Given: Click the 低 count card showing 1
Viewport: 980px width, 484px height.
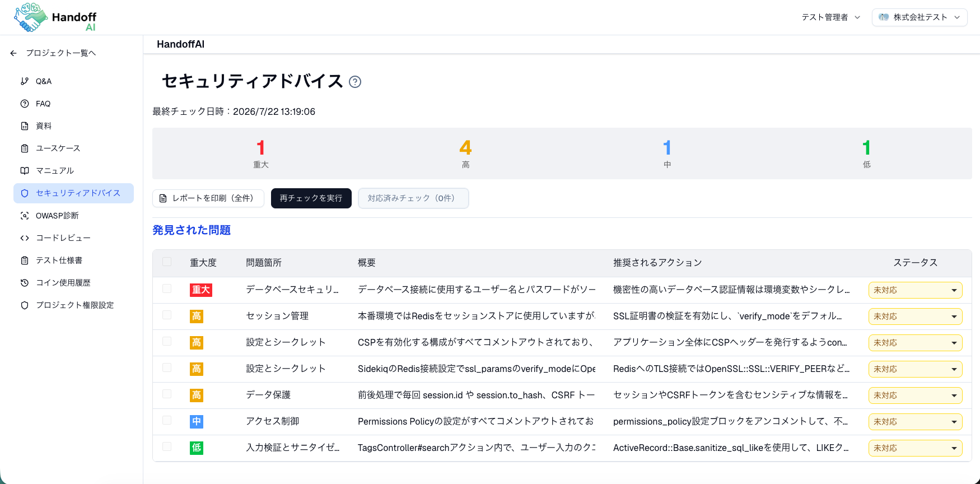Looking at the screenshot, I should [x=866, y=153].
